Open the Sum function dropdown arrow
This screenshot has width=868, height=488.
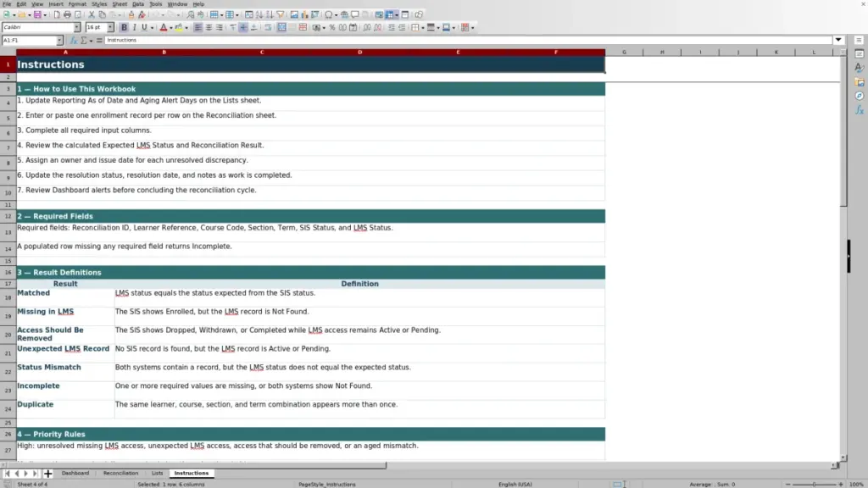tap(92, 41)
